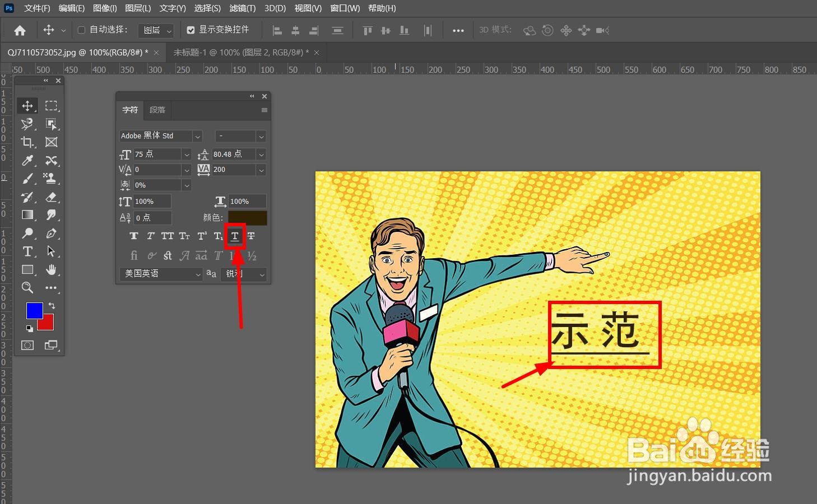Select the Brush tool
This screenshot has height=504, width=817.
click(x=27, y=179)
